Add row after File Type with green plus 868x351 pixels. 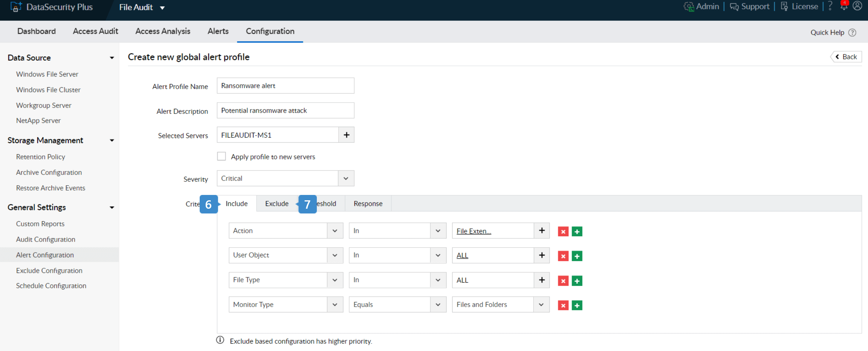(x=577, y=280)
